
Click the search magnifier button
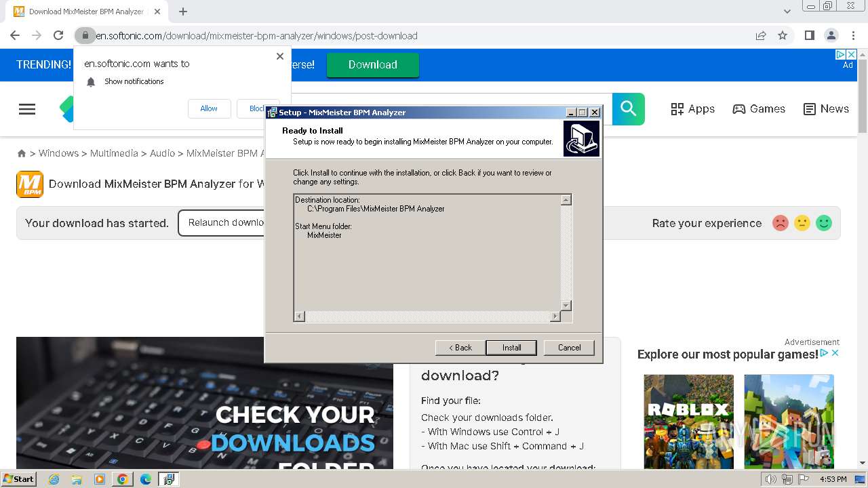pyautogui.click(x=629, y=108)
